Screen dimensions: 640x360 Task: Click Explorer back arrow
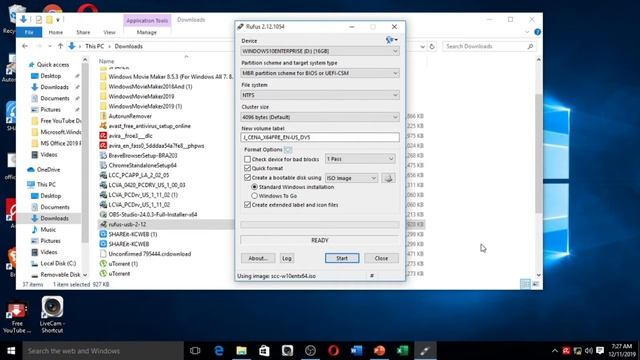click(25, 46)
